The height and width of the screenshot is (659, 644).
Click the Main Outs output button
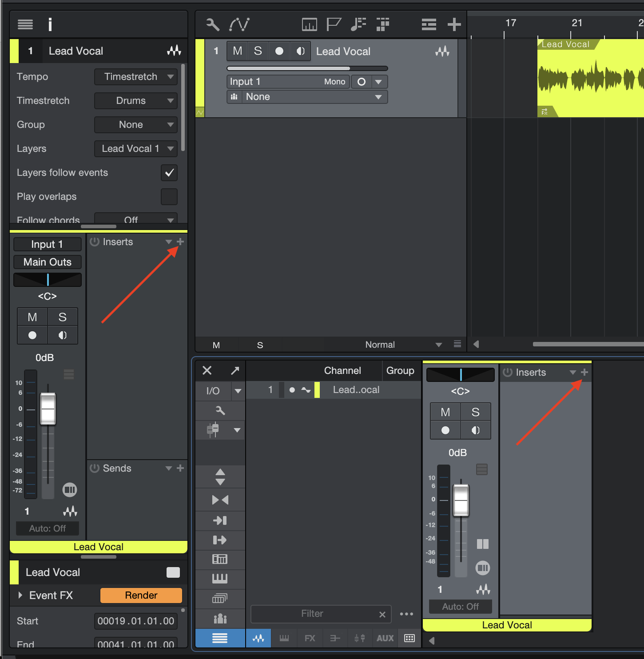[x=48, y=262]
